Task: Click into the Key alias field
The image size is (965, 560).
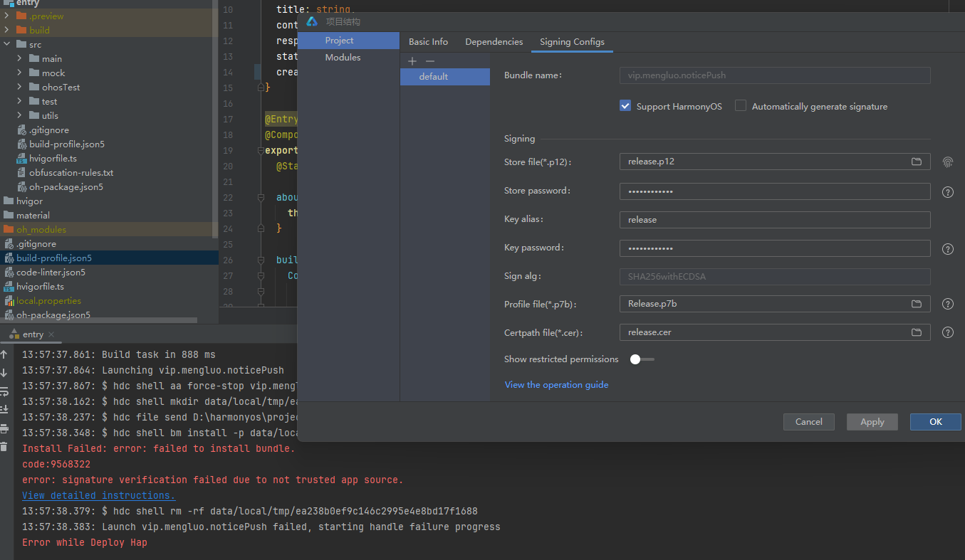Action: click(775, 220)
